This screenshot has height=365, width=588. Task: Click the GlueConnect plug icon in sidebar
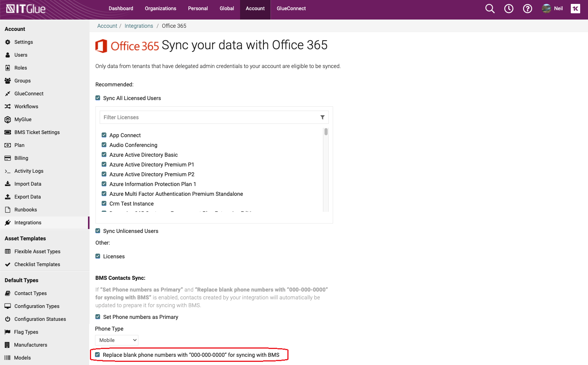(7, 94)
